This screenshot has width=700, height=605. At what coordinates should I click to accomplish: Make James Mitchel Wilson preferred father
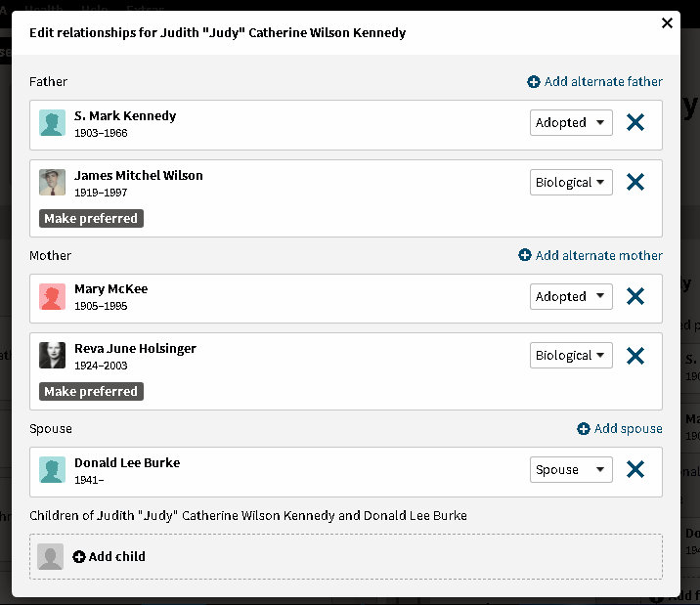tap(91, 219)
